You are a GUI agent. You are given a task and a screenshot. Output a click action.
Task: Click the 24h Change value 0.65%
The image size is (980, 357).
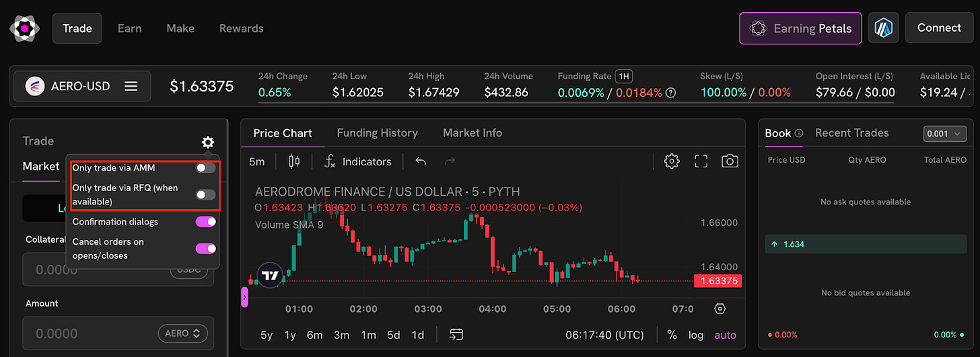[x=275, y=92]
